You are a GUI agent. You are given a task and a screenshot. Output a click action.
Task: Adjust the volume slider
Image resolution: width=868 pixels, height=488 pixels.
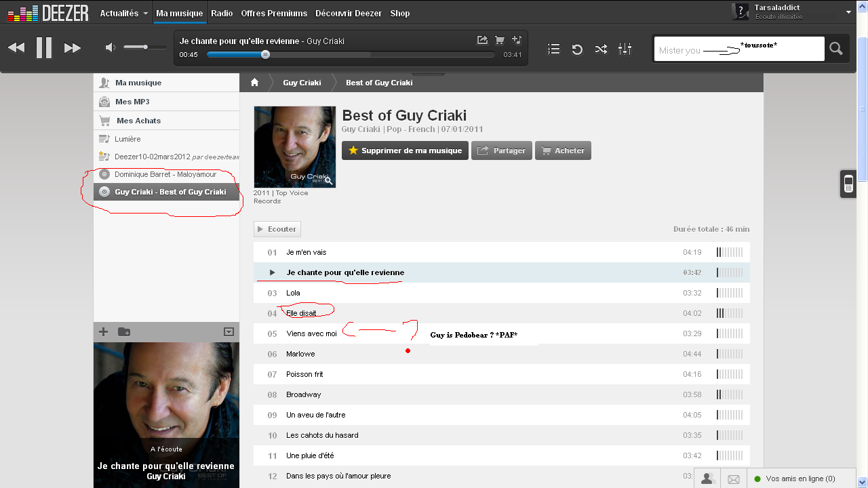[x=145, y=47]
